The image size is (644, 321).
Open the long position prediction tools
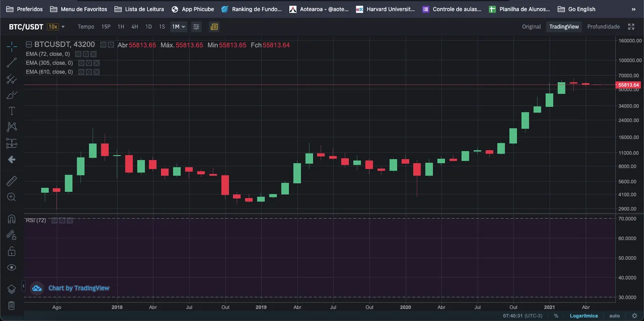12,143
